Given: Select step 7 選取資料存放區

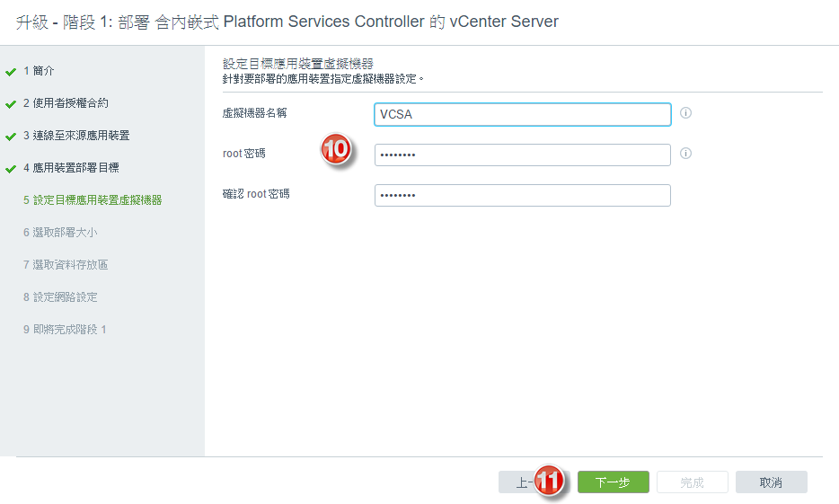Looking at the screenshot, I should pyautogui.click(x=66, y=265).
